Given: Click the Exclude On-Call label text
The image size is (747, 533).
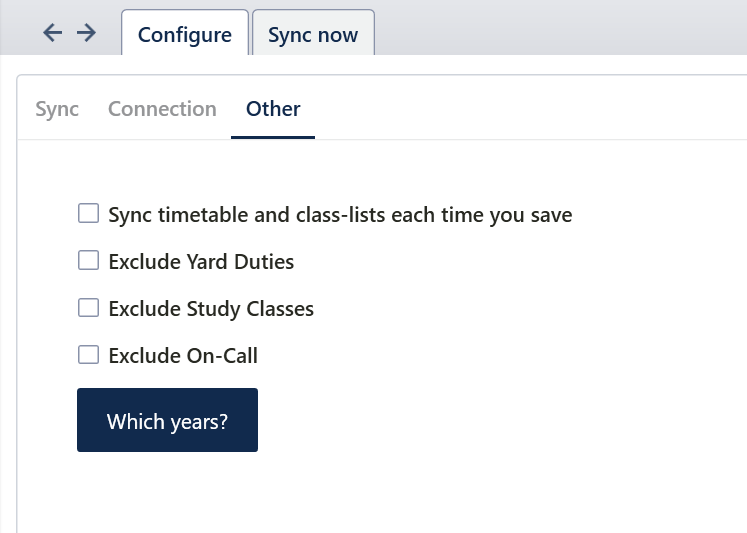Looking at the screenshot, I should click(183, 355).
